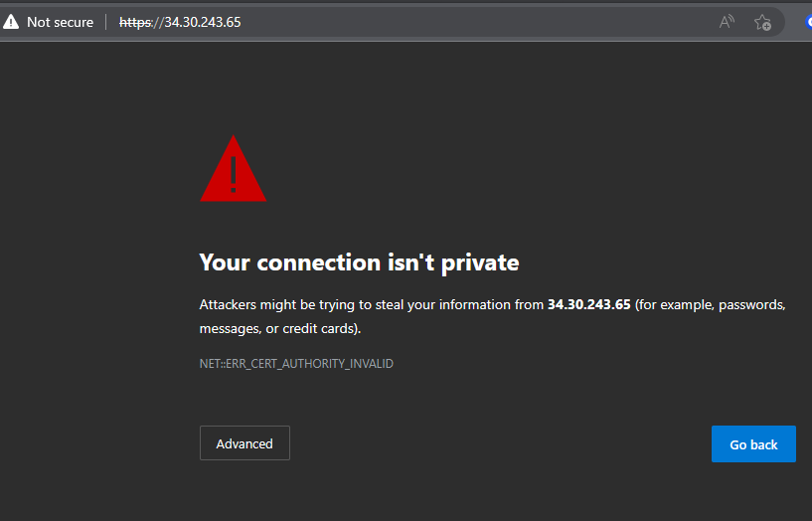Screen dimensions: 812x521
Task: Click empty space in the address bar
Action: pyautogui.click(x=477, y=22)
